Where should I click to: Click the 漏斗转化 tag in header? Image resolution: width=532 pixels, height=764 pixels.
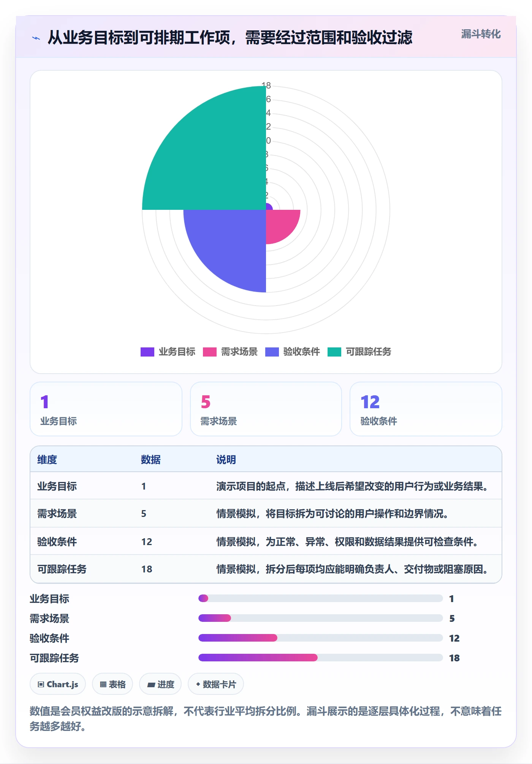point(481,34)
